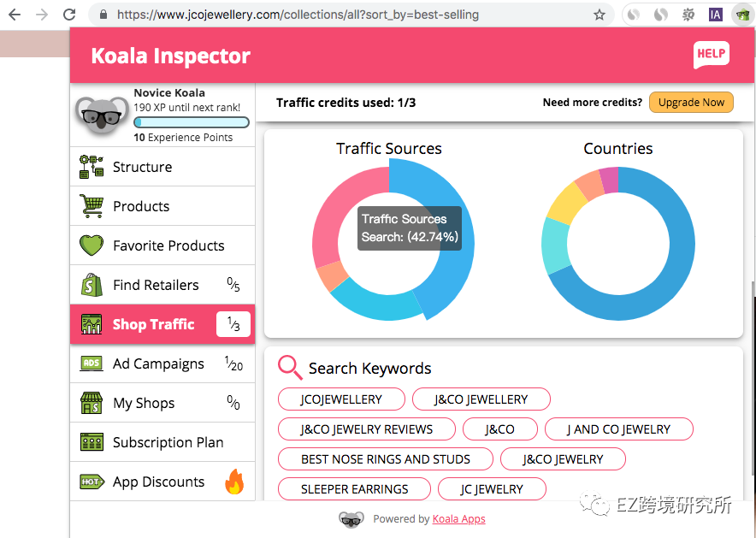Click the padlock icon in address bar
Viewport: 756px width, 538px height.
point(103,15)
